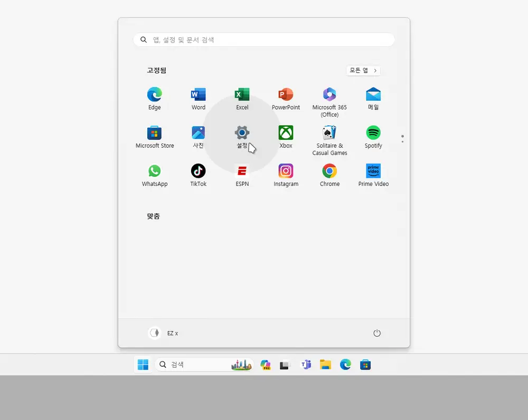Launch PowerPoint from Start menu
528x420 pixels.
[x=286, y=98]
